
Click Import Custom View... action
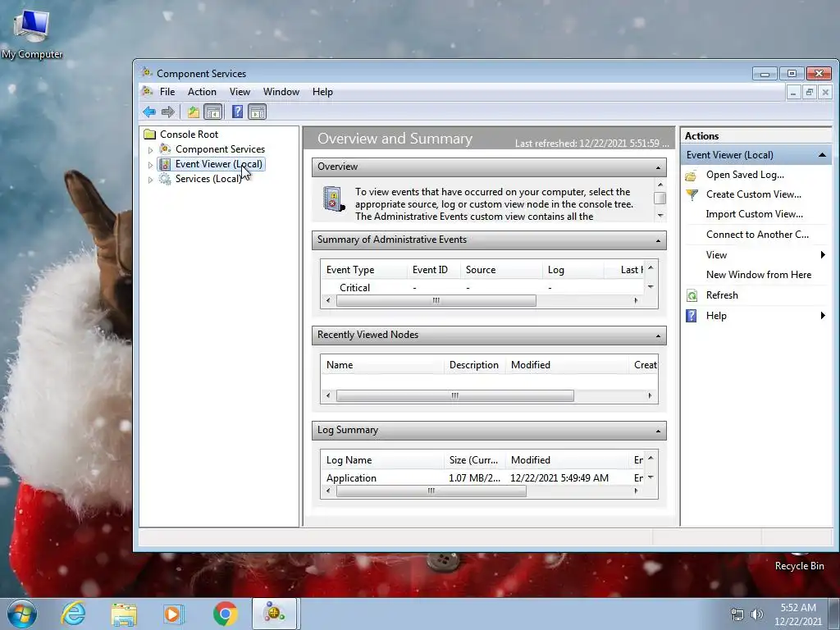coord(755,214)
